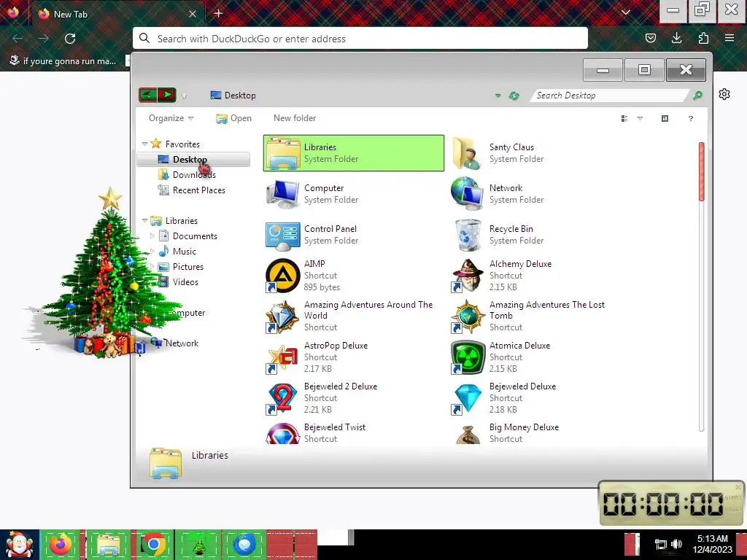Image resolution: width=747 pixels, height=560 pixels.
Task: Click the Open toolbar button
Action: pyautogui.click(x=233, y=118)
